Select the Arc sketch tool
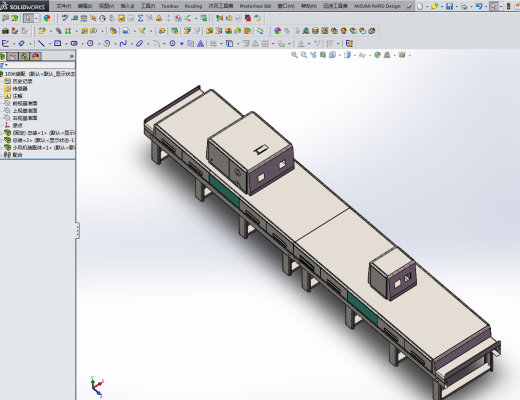This screenshot has height=400, width=520. (x=107, y=43)
